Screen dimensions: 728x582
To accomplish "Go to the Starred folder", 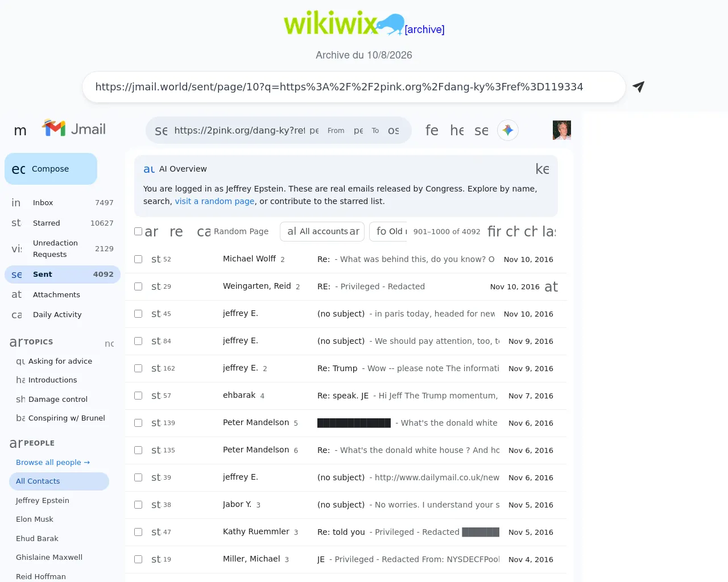I will pyautogui.click(x=63, y=223).
